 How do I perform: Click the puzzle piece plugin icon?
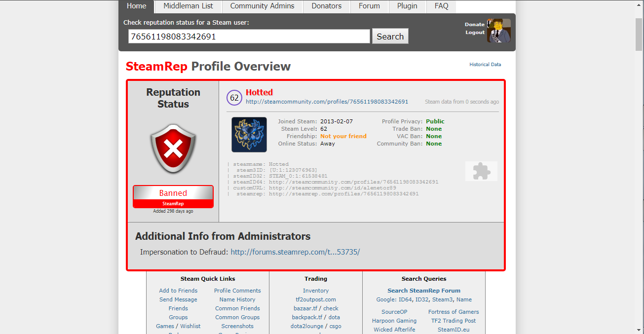(x=481, y=171)
